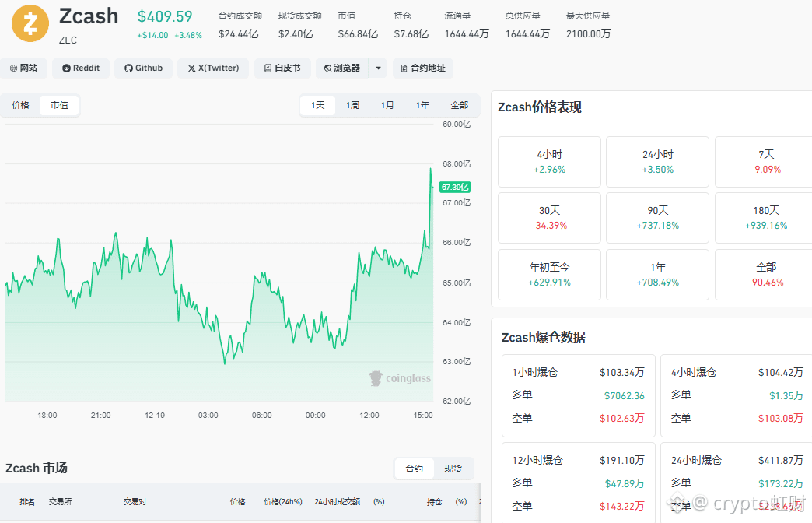Click the 24小时成交额 column header
This screenshot has width=812, height=523.
(x=337, y=502)
